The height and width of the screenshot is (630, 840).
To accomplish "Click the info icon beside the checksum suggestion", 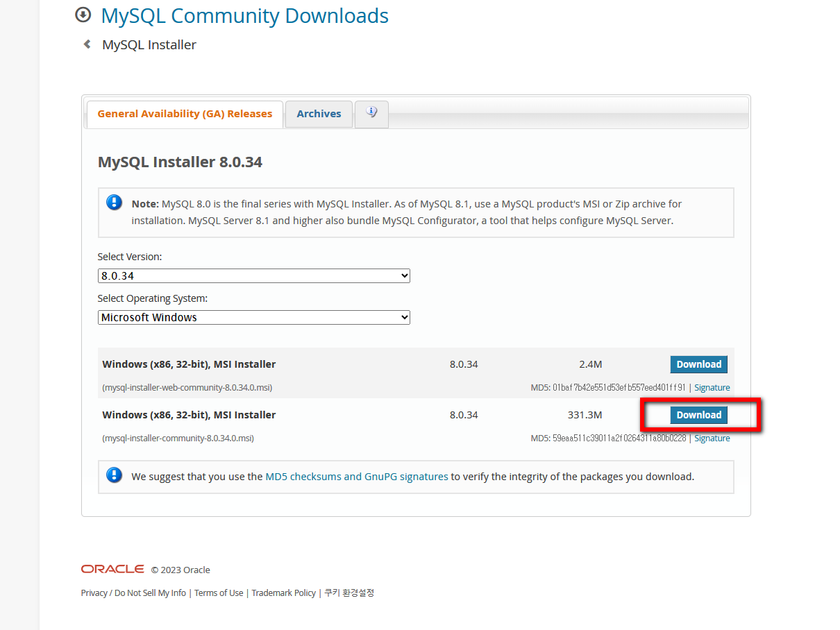I will click(x=114, y=475).
